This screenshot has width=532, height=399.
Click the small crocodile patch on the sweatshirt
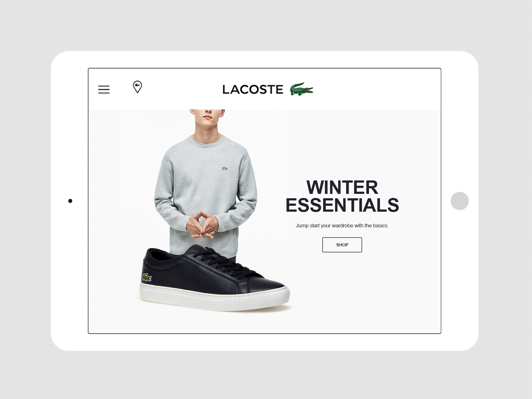(x=225, y=169)
